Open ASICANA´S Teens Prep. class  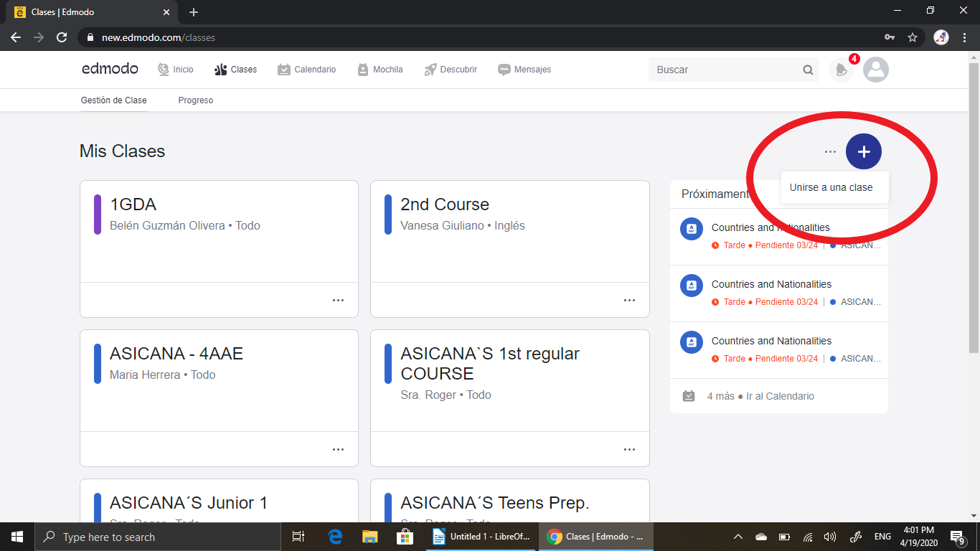click(510, 501)
